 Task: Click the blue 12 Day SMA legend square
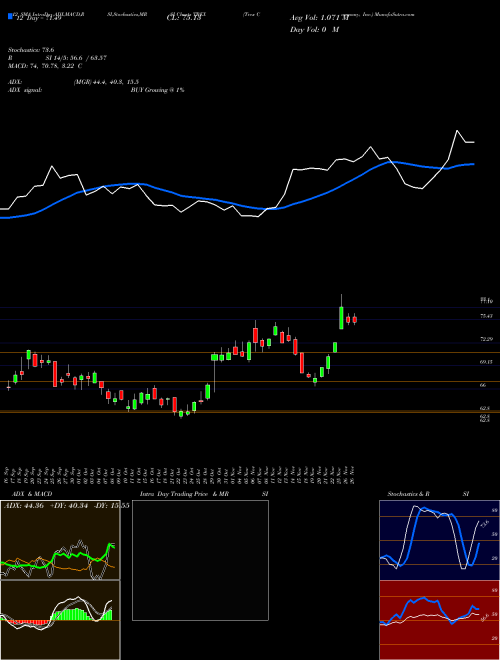pos(10,16)
